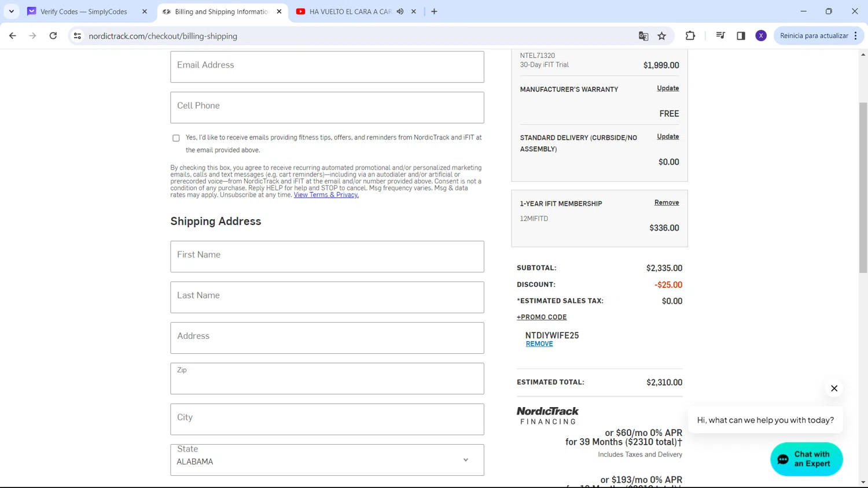Minimize the browser window
Image resolution: width=868 pixels, height=488 pixels.
click(803, 11)
